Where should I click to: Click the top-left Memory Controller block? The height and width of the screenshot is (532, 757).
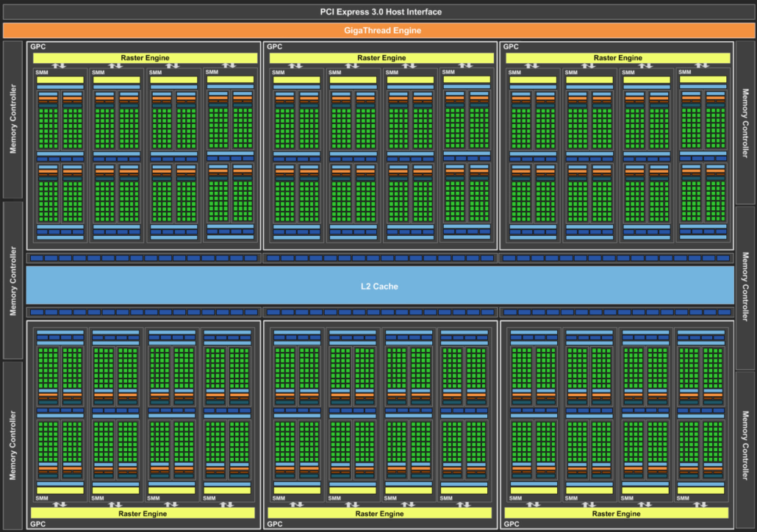tap(13, 119)
